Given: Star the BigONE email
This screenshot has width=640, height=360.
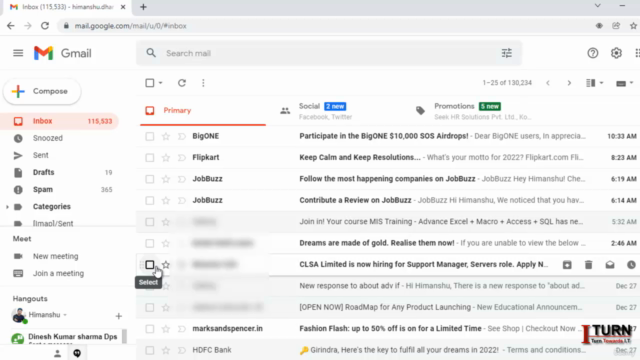Looking at the screenshot, I should coord(166,136).
